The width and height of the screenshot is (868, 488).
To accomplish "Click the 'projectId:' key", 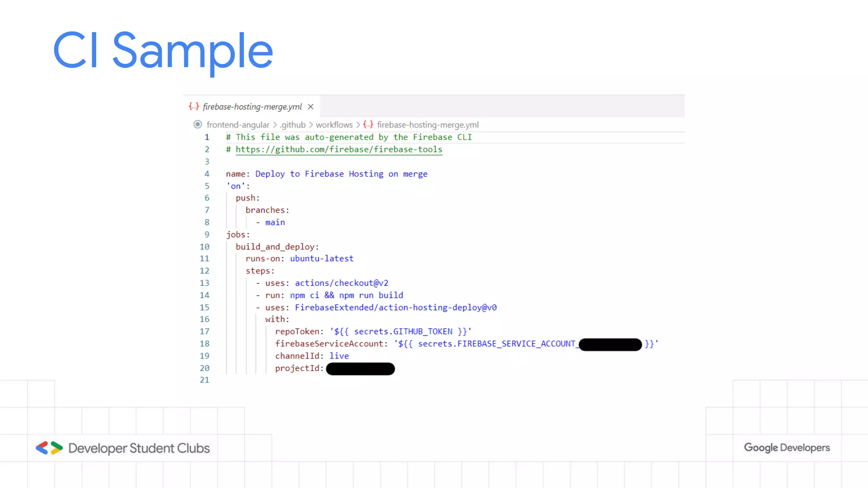I will (300, 369).
